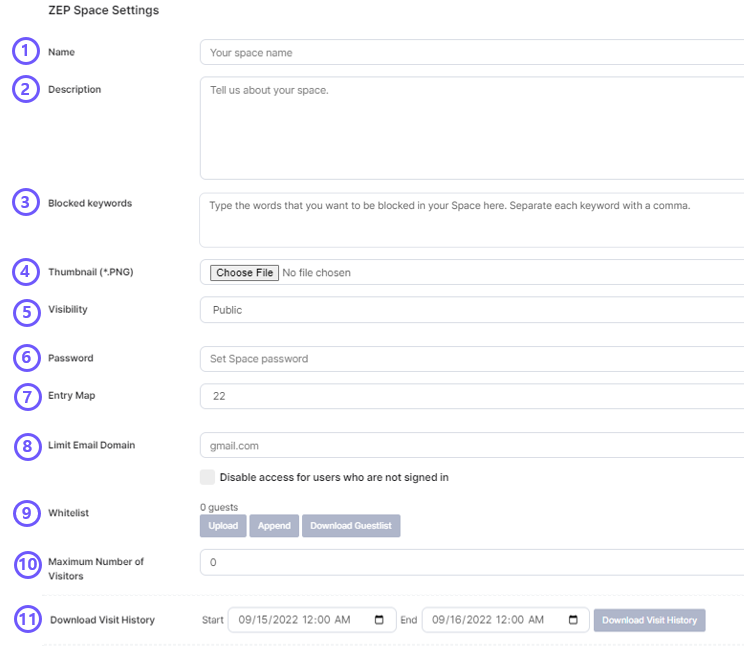Click the Download Guestlist button

pyautogui.click(x=351, y=526)
